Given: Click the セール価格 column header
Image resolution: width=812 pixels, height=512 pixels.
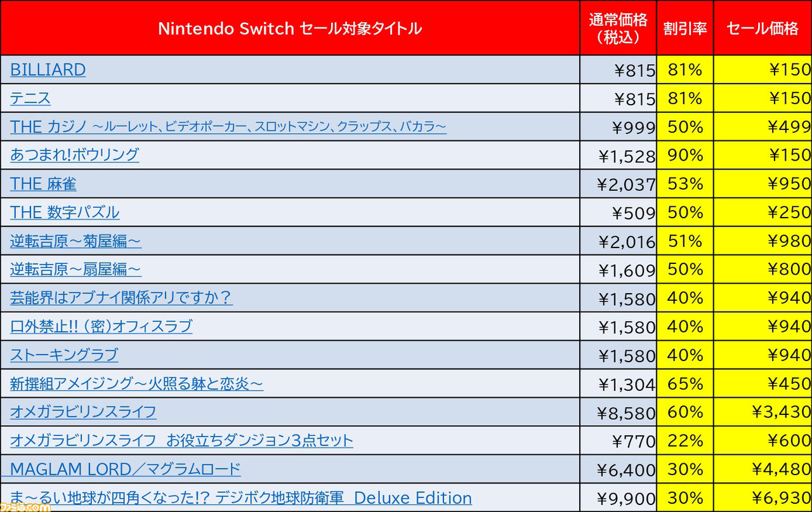Looking at the screenshot, I should (763, 29).
